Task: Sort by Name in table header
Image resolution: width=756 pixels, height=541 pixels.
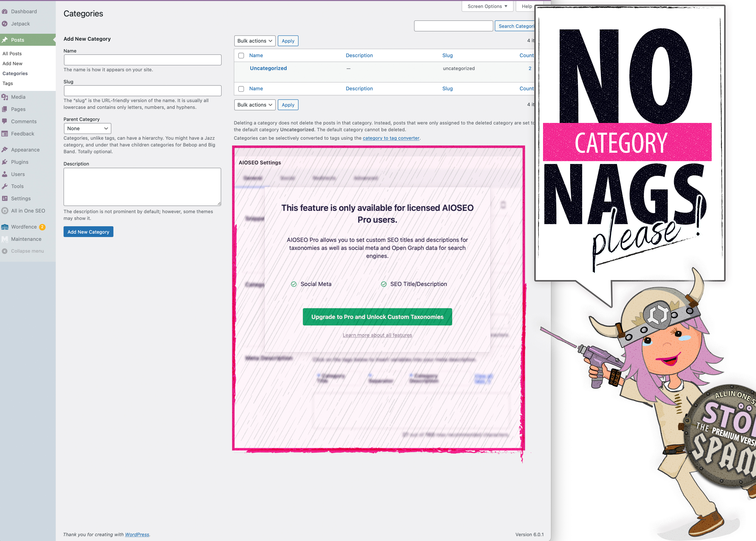Action: coord(256,56)
